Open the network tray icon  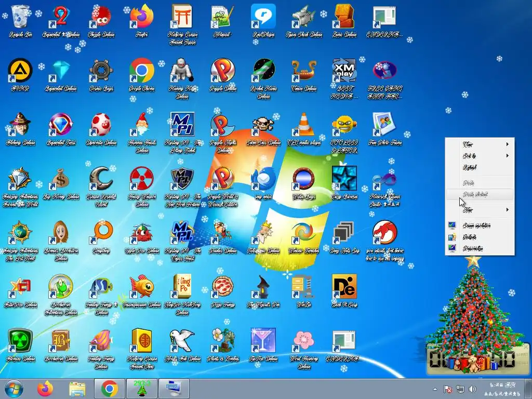pos(460,389)
